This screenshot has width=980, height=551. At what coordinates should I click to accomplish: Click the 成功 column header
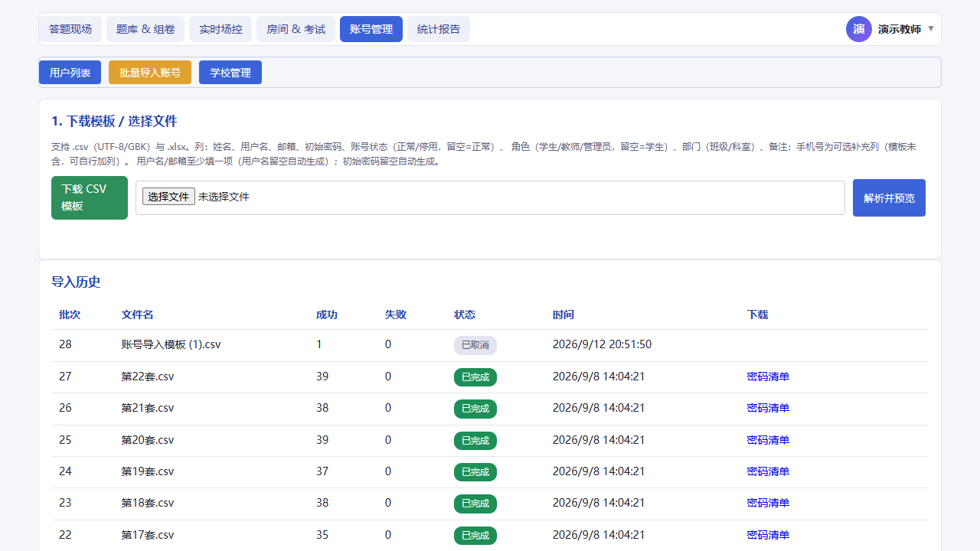coord(327,315)
